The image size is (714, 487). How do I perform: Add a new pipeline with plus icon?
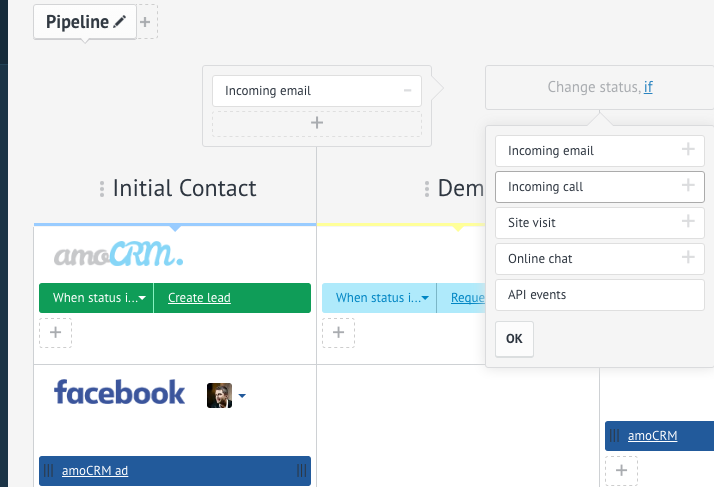[146, 22]
